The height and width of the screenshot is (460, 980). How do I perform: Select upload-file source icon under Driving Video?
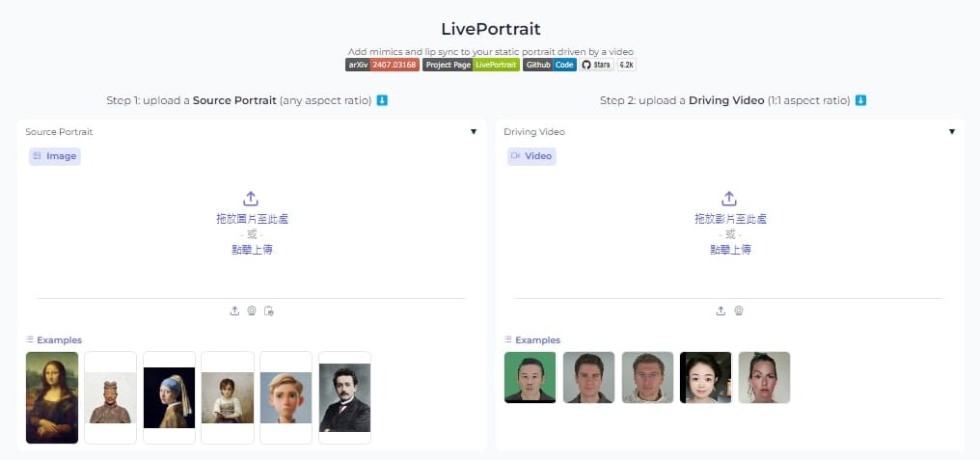[x=721, y=311]
